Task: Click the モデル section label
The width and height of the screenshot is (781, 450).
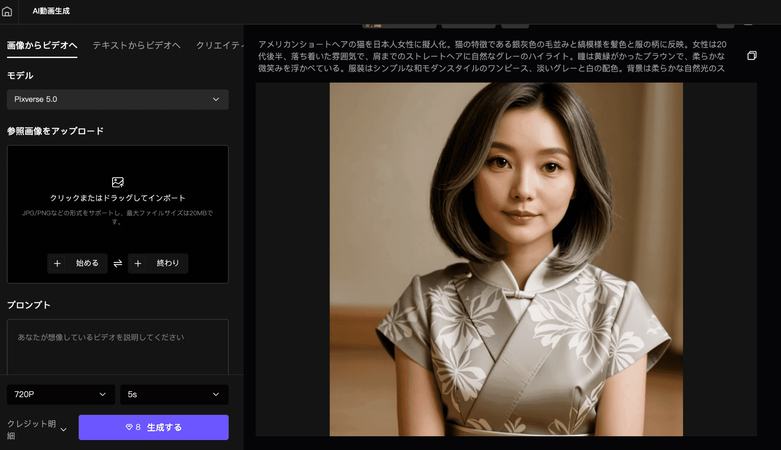Action: tap(20, 75)
